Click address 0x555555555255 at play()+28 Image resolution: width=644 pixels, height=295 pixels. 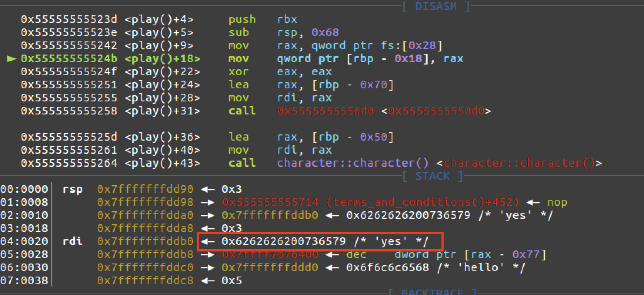69,98
